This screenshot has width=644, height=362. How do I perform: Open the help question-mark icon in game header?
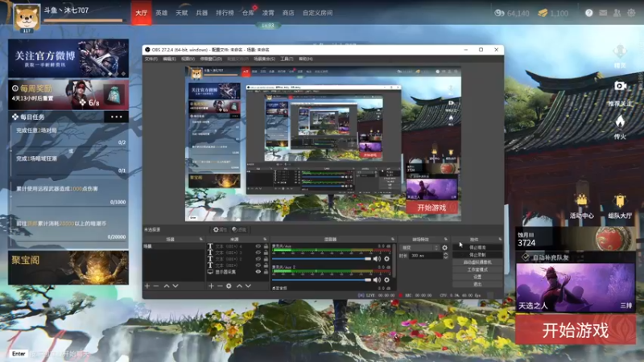point(588,13)
